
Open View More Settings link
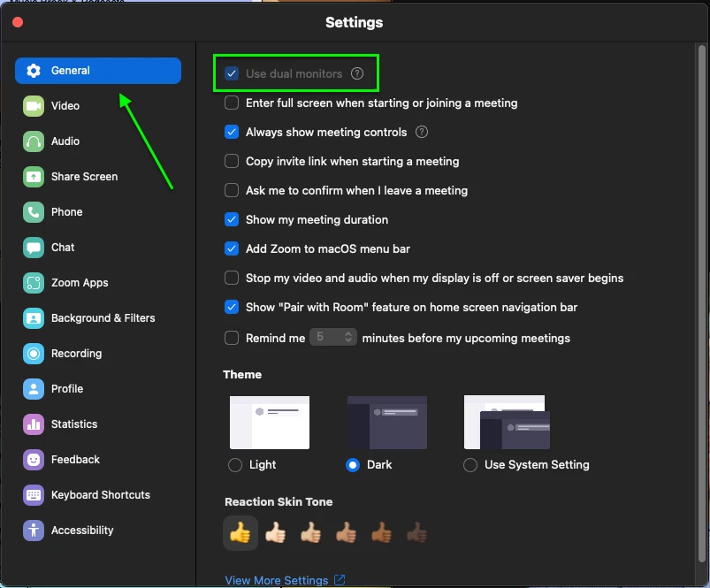click(276, 580)
